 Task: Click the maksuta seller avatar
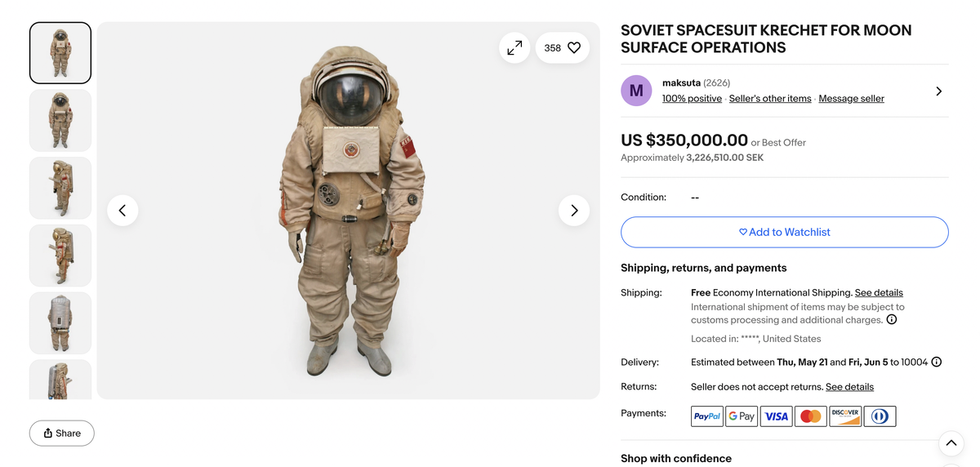pos(636,91)
